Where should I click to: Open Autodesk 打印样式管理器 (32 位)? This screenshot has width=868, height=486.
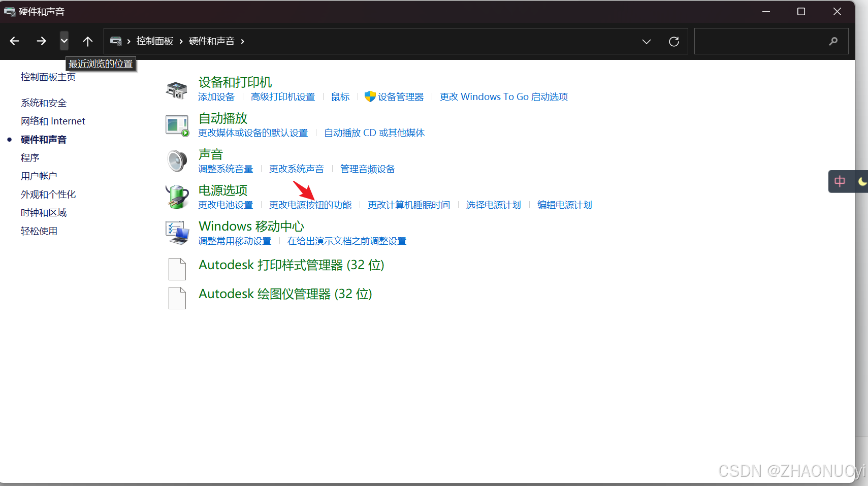click(292, 265)
